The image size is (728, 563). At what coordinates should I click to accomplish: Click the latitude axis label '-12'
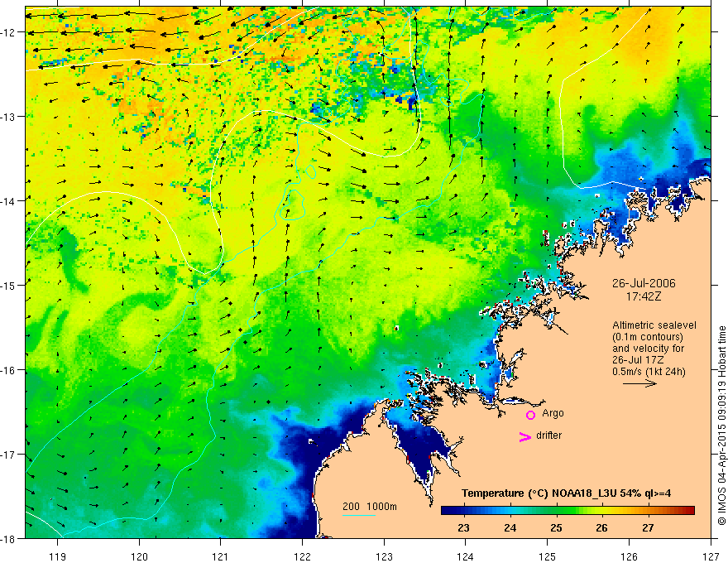coord(8,32)
